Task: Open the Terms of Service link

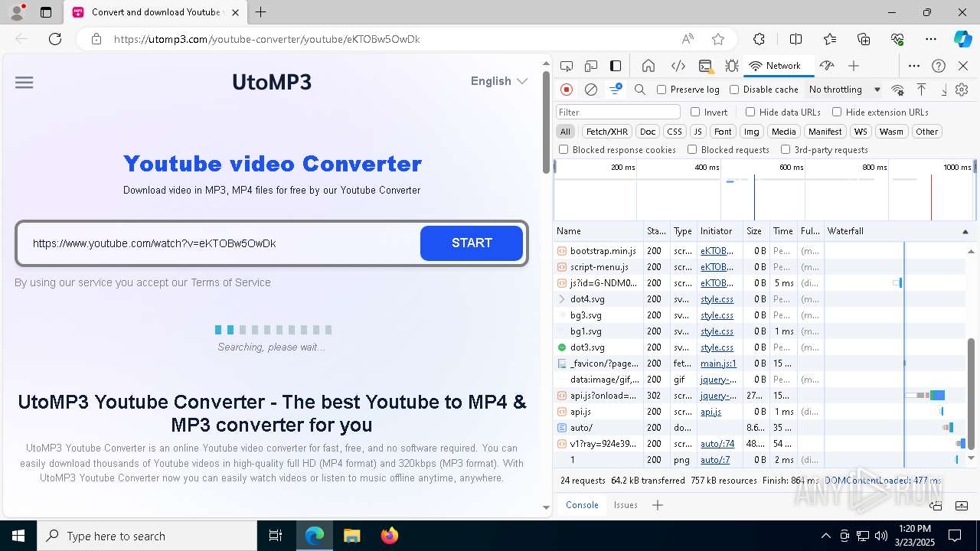Action: click(230, 282)
